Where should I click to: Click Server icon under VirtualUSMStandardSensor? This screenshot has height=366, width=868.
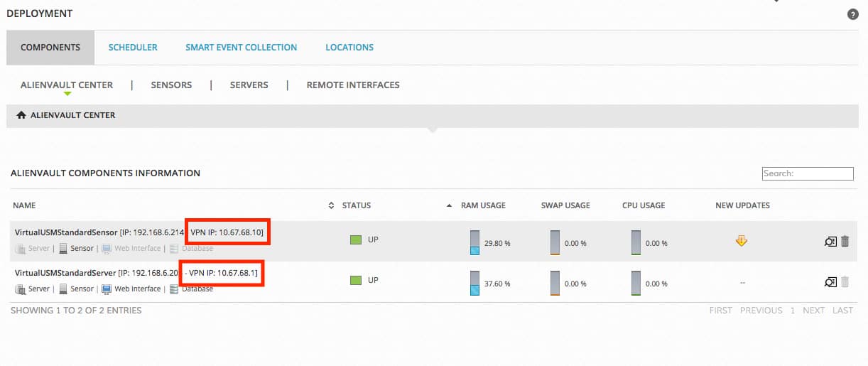pos(20,249)
